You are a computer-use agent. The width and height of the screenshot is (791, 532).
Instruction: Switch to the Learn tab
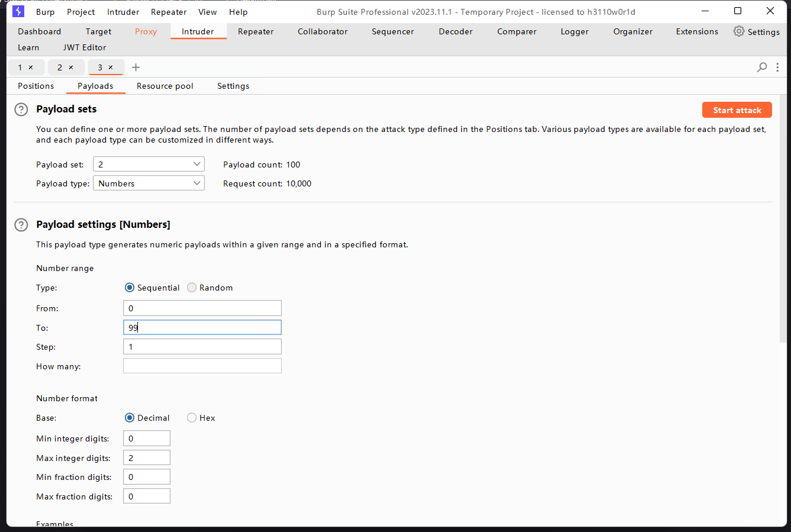(28, 47)
